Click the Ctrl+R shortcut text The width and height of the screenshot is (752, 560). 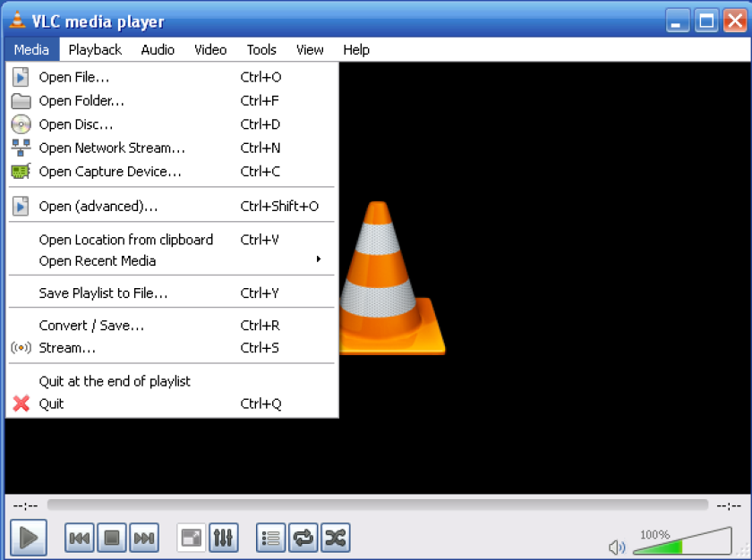click(x=260, y=326)
